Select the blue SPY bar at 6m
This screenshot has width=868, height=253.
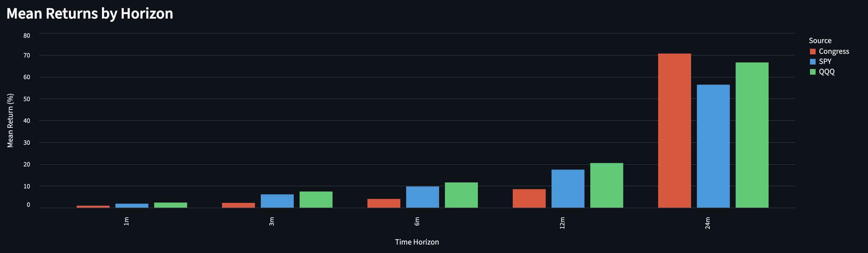[422, 197]
